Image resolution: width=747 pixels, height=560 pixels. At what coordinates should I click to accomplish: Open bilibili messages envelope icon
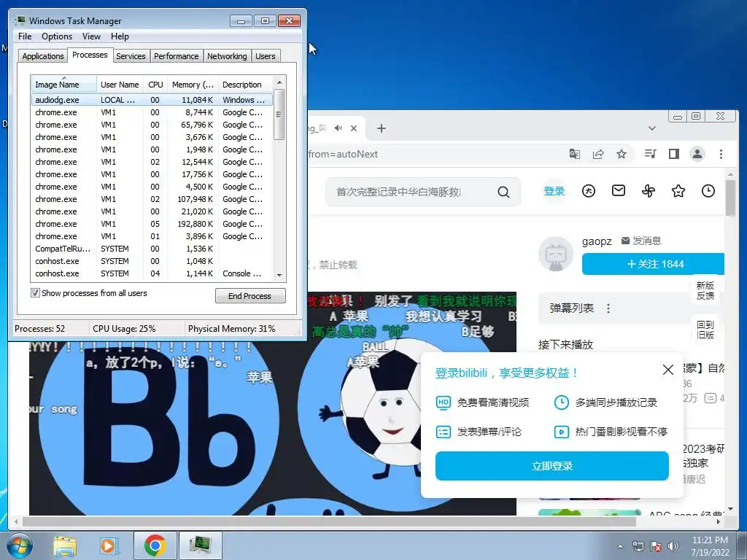[619, 191]
